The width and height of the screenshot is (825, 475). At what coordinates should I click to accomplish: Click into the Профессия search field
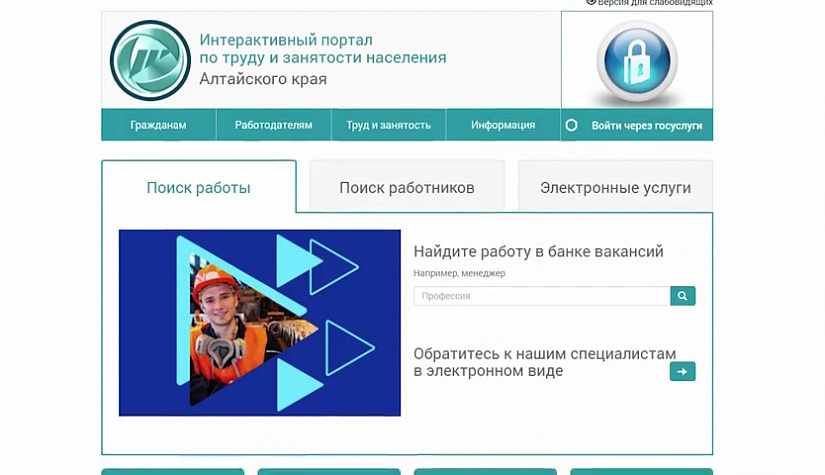(x=541, y=296)
